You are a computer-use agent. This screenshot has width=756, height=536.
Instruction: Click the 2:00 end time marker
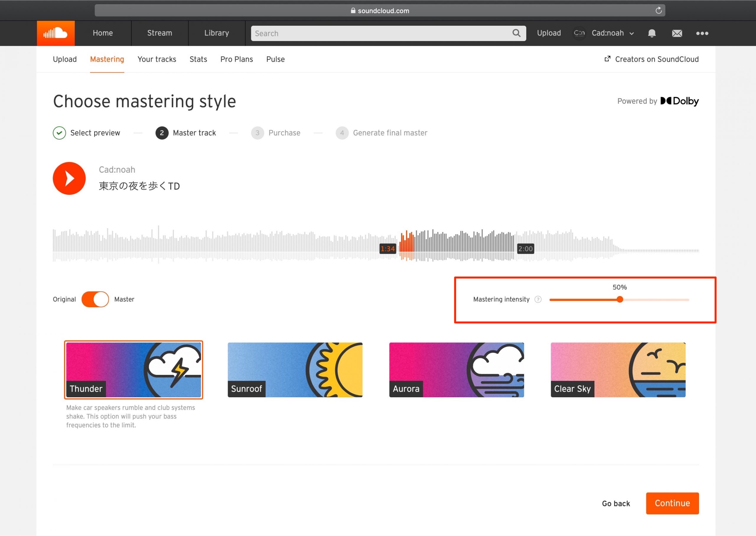click(x=525, y=249)
